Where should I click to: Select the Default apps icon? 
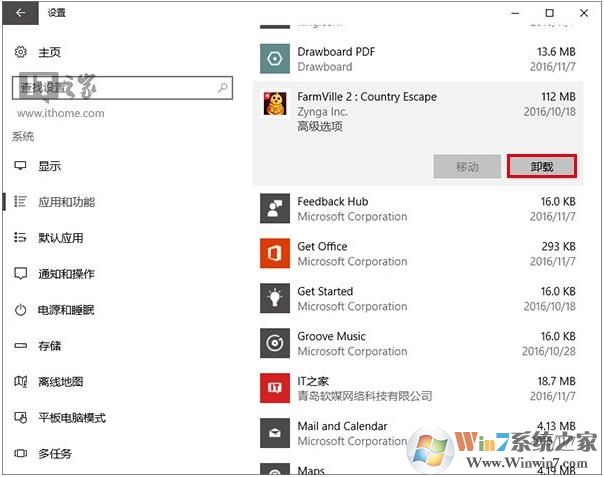pyautogui.click(x=20, y=237)
